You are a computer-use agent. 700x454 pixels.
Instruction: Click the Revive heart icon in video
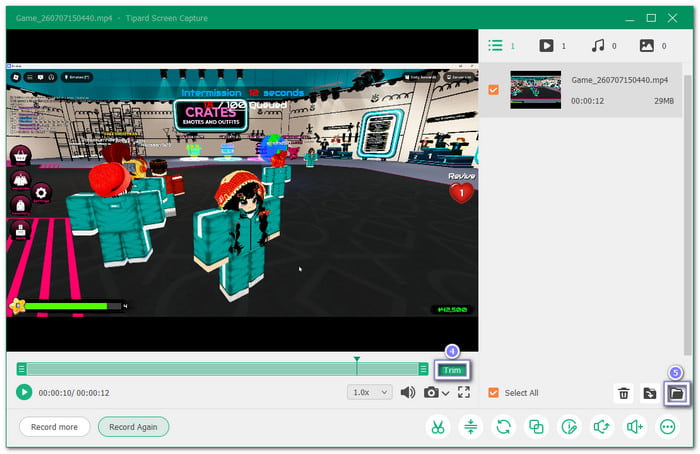[461, 193]
